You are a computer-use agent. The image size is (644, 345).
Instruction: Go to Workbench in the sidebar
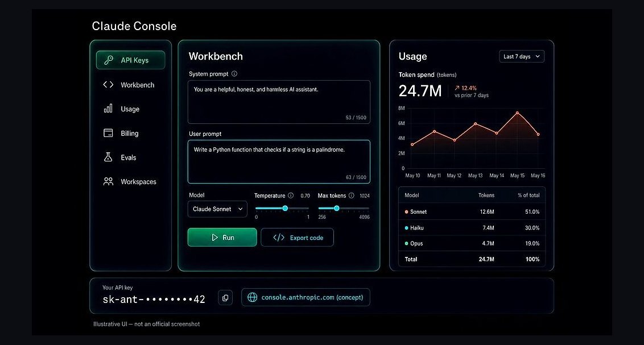coord(131,85)
